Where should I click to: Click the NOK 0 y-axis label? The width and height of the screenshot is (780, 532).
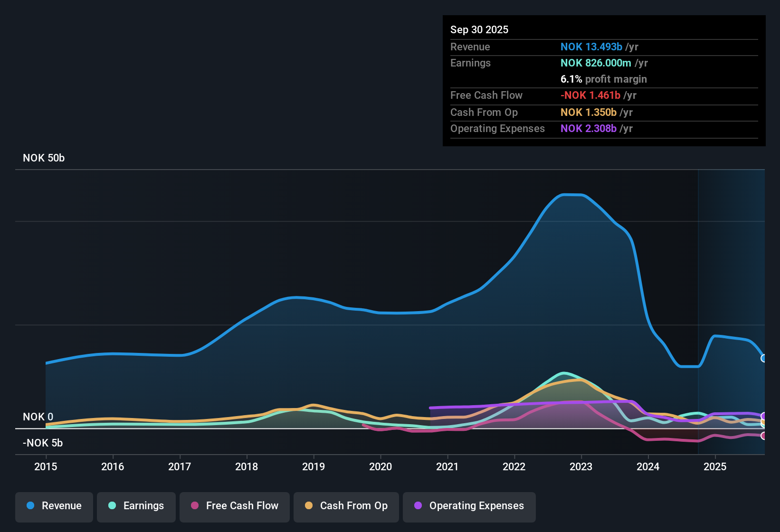coord(38,417)
